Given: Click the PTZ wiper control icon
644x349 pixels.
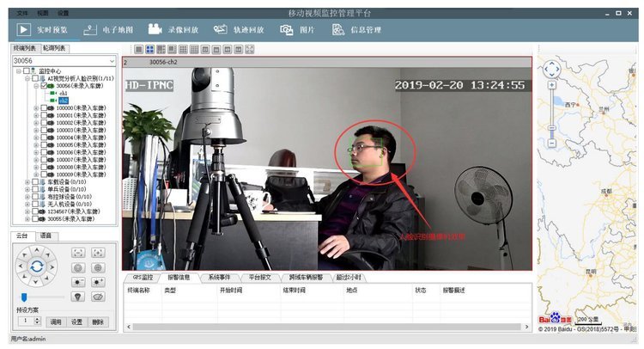Looking at the screenshot, I should (98, 296).
